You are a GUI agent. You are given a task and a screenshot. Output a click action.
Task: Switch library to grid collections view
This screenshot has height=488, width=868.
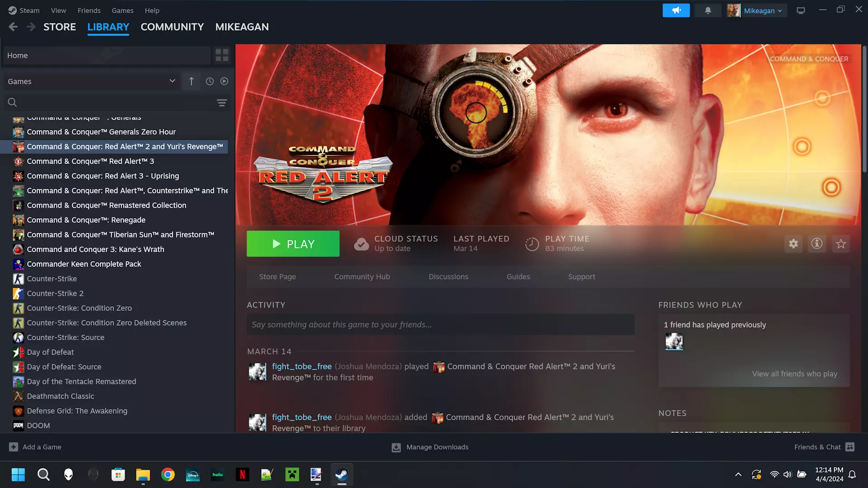(x=222, y=56)
